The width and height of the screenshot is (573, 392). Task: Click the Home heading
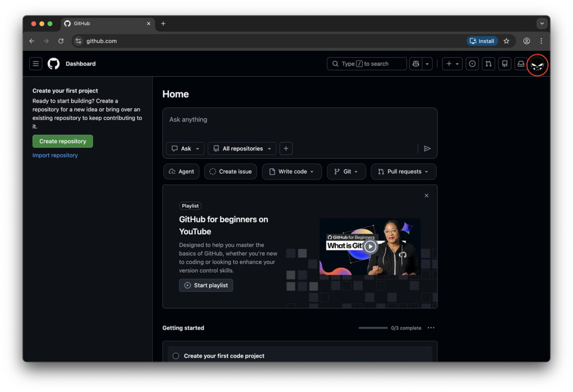tap(175, 94)
